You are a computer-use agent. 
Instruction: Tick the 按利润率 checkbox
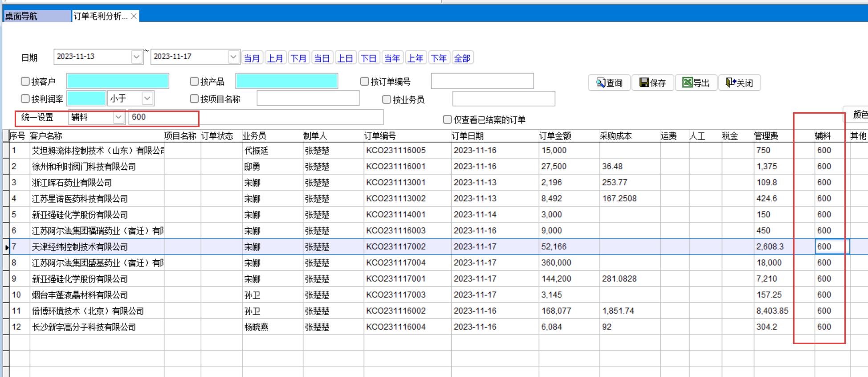click(25, 98)
